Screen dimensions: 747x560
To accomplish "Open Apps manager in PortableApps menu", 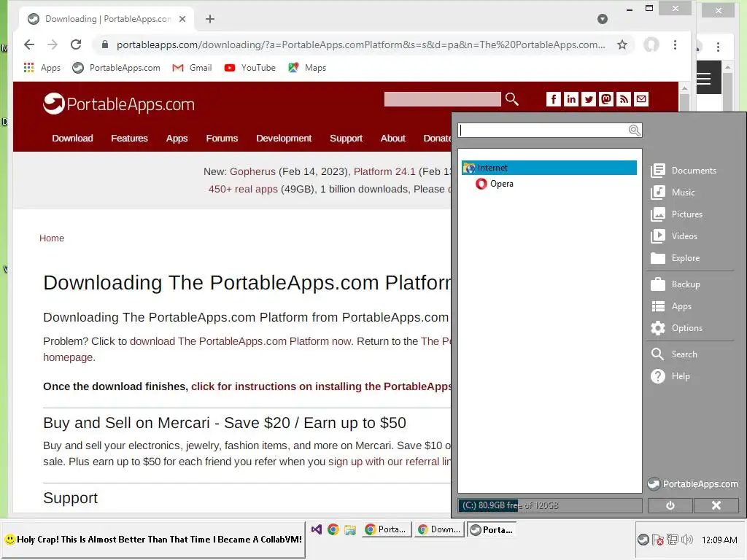I will [671, 306].
